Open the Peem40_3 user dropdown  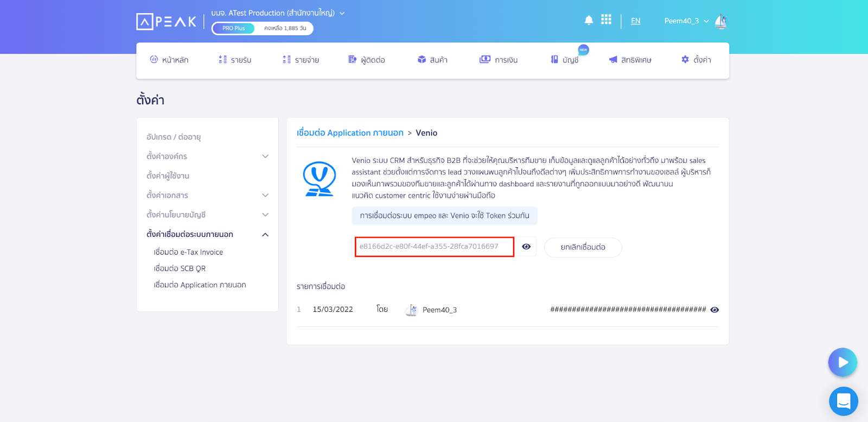686,21
